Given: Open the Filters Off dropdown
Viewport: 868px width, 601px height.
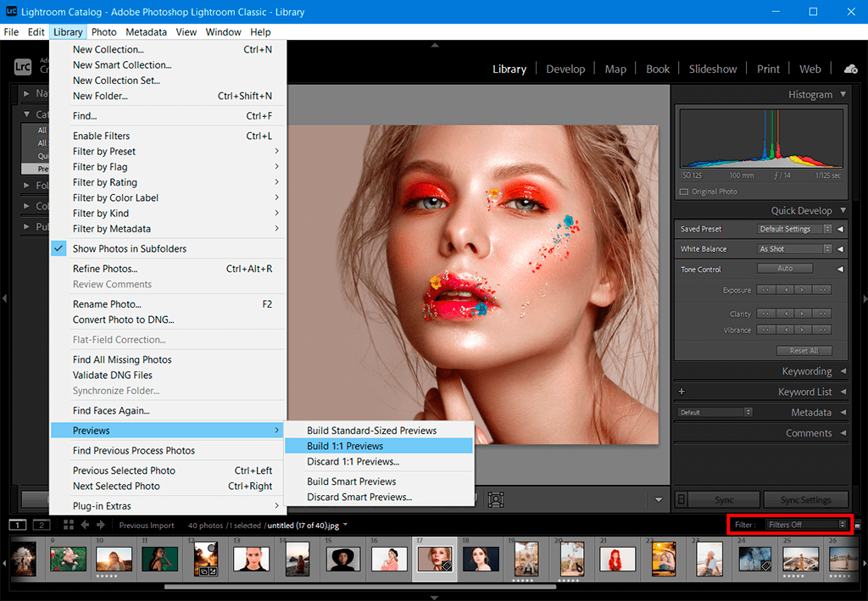Looking at the screenshot, I should click(807, 525).
